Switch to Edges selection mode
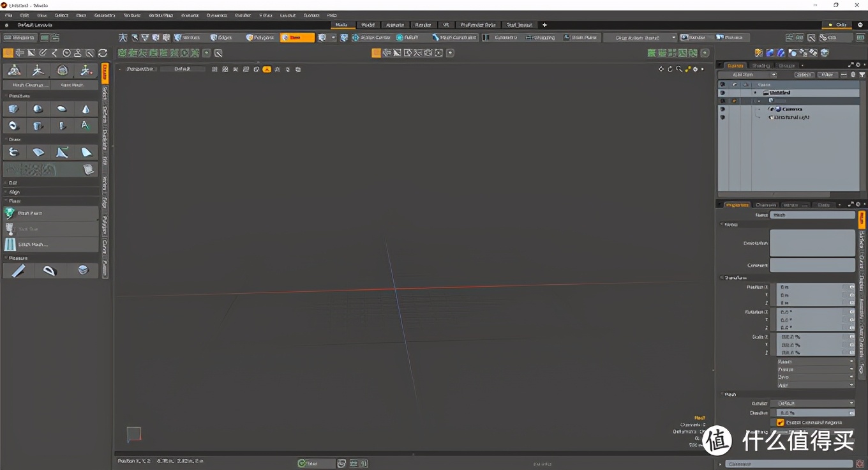Image resolution: width=868 pixels, height=470 pixels. tap(221, 38)
